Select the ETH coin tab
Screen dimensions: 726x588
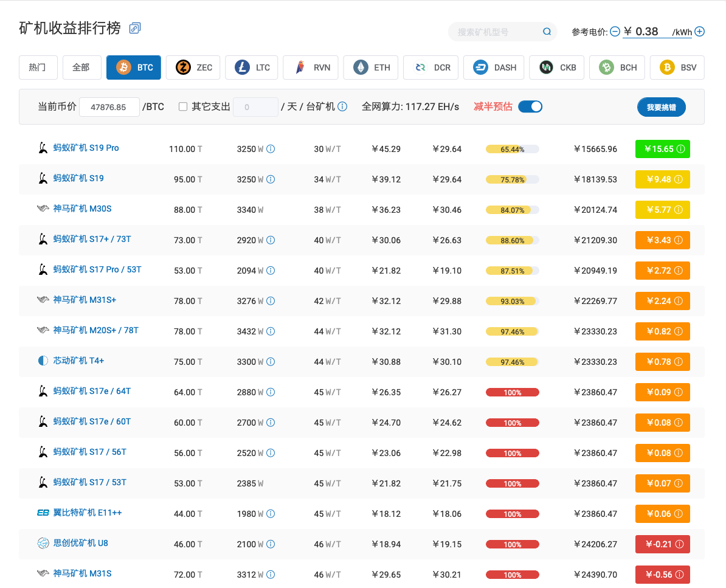(x=371, y=67)
